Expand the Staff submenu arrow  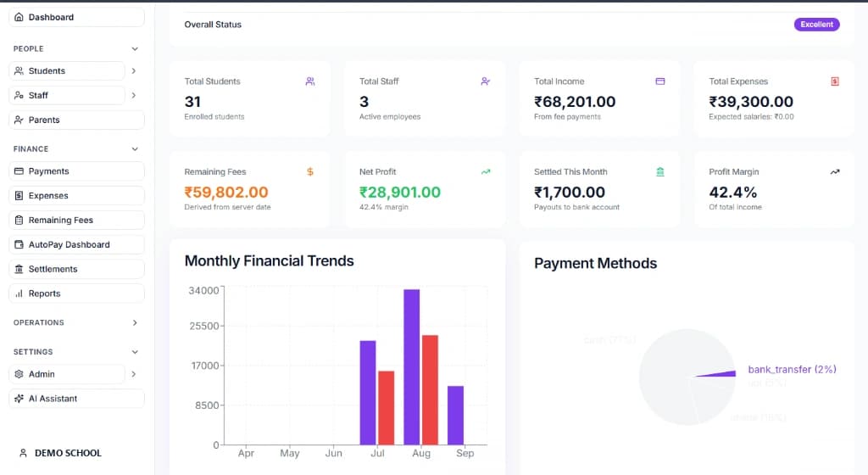click(x=134, y=95)
